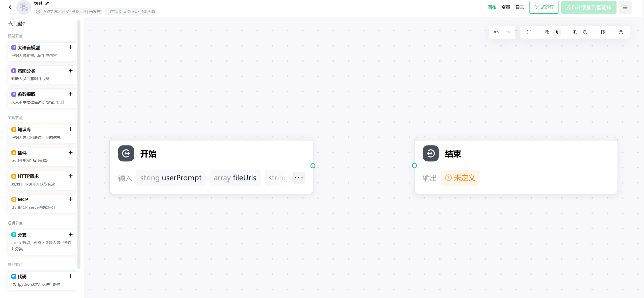Select the hand pan tool
The width and height of the screenshot is (644, 298).
(547, 32)
